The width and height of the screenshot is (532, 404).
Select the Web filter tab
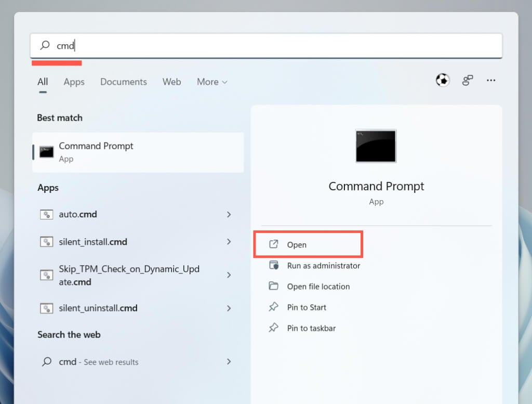click(171, 82)
